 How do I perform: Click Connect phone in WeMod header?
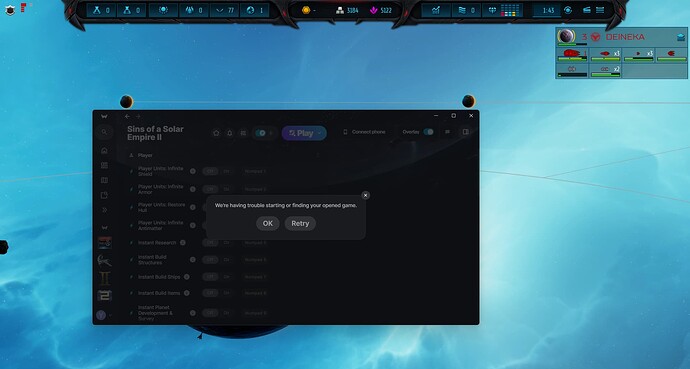click(364, 132)
